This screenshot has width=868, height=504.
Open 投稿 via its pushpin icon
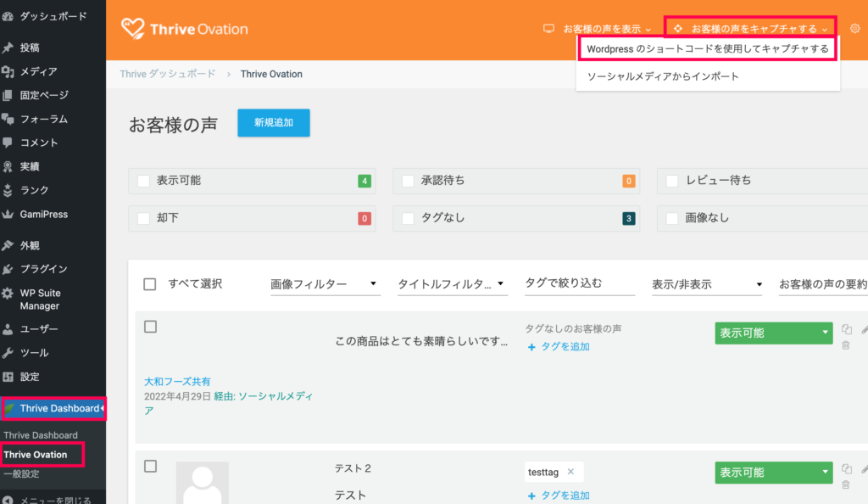click(8, 48)
